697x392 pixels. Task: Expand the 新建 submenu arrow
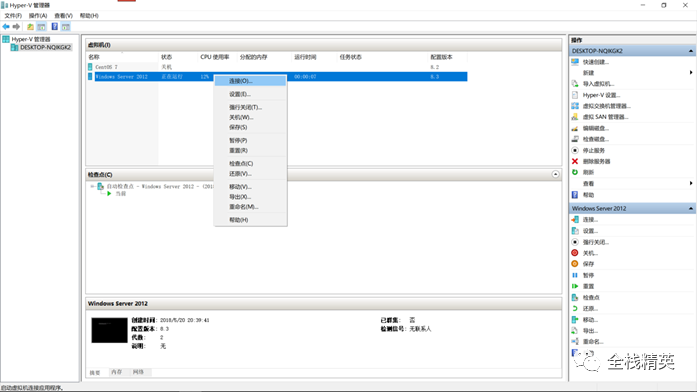pos(691,72)
